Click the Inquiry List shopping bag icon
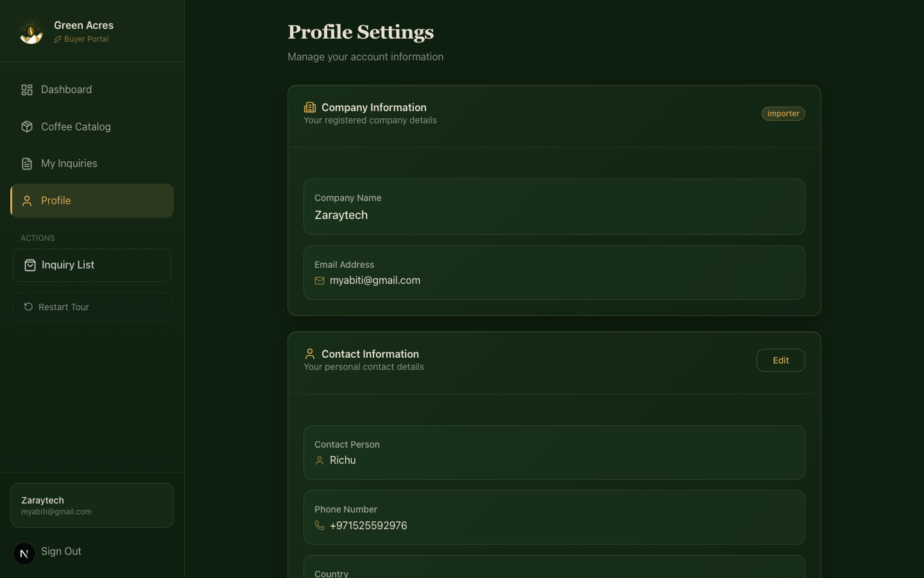Image resolution: width=924 pixels, height=578 pixels. (30, 265)
